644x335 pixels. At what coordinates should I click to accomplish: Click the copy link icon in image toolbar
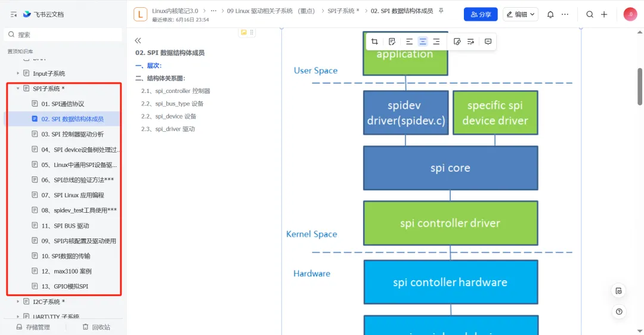click(x=457, y=42)
